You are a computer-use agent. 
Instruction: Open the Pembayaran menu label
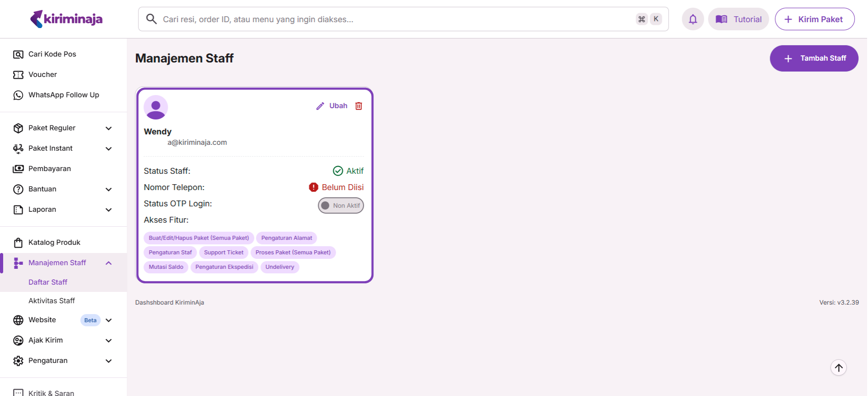click(50, 168)
